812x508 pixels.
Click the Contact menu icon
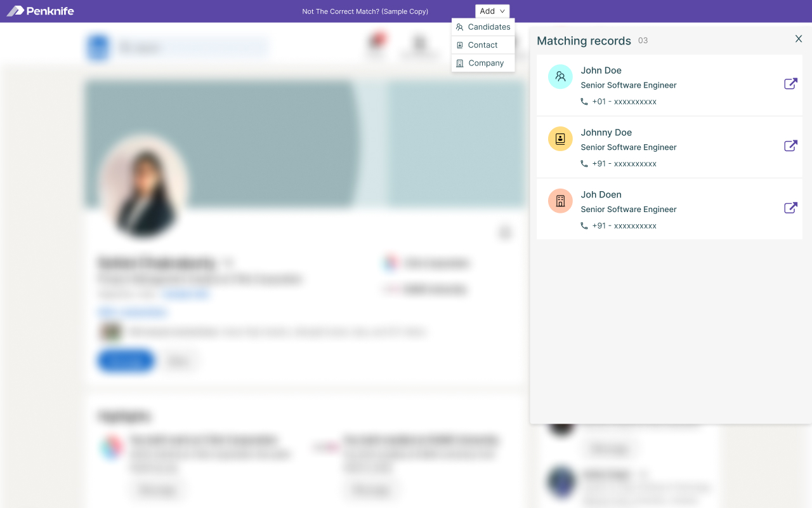[460, 45]
